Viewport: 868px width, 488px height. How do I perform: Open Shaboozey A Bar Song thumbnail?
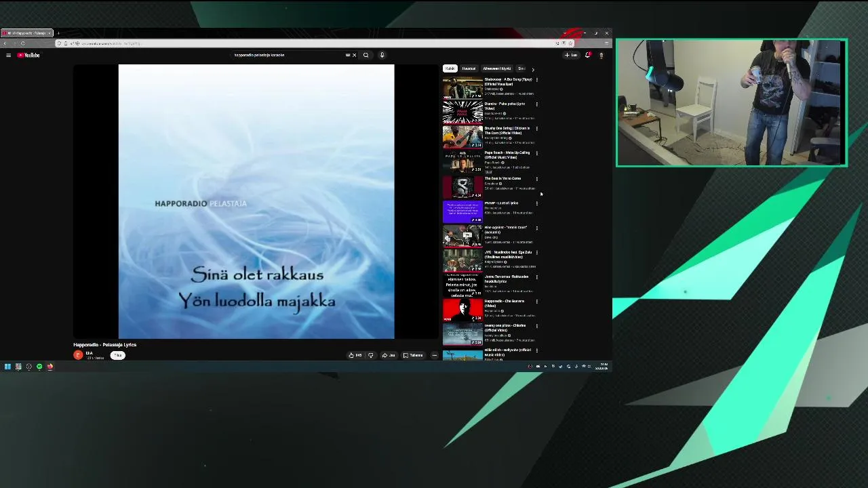(462, 87)
